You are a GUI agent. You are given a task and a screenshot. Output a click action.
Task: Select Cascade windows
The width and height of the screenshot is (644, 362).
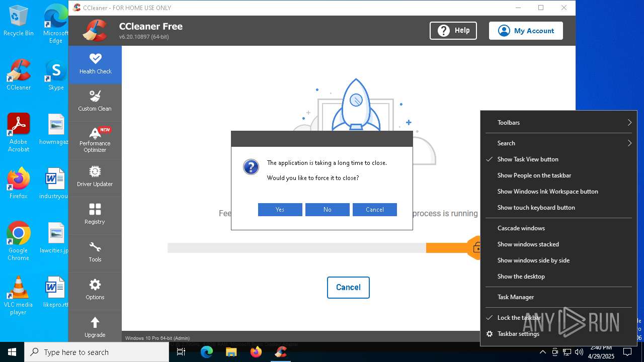(x=558, y=228)
